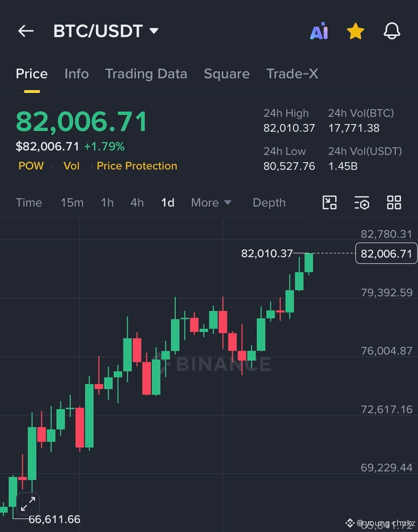Tap the POW tag

pyautogui.click(x=31, y=166)
